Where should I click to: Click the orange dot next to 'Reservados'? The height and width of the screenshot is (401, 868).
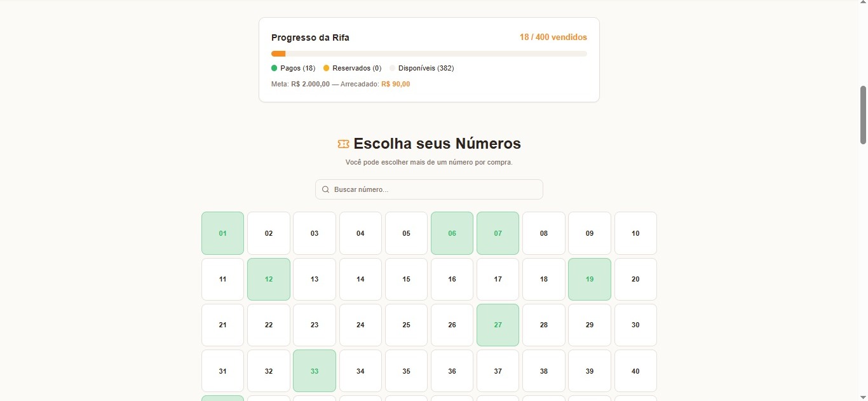(327, 68)
